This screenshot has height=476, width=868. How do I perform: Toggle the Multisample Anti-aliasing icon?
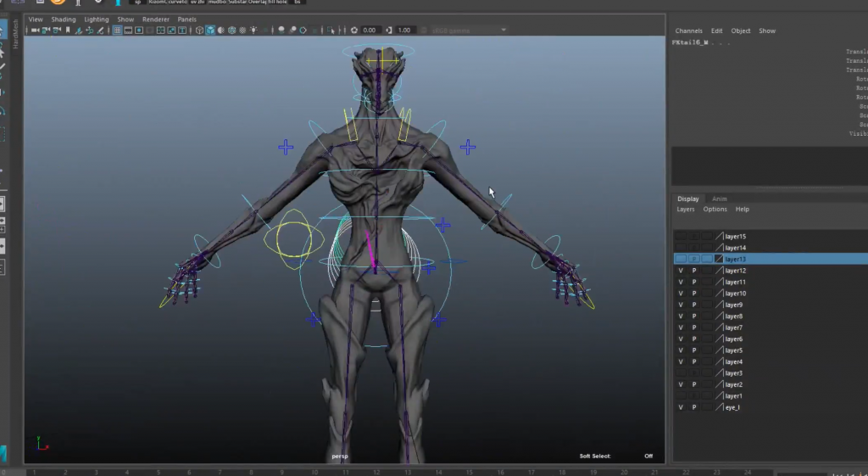(x=303, y=30)
